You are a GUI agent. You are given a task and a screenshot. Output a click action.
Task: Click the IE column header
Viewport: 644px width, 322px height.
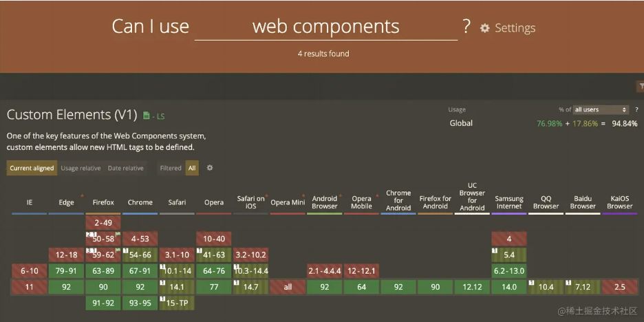coord(29,202)
